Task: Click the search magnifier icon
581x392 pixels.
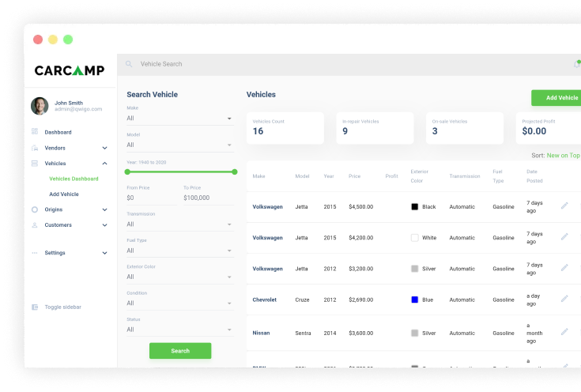Action: click(129, 64)
